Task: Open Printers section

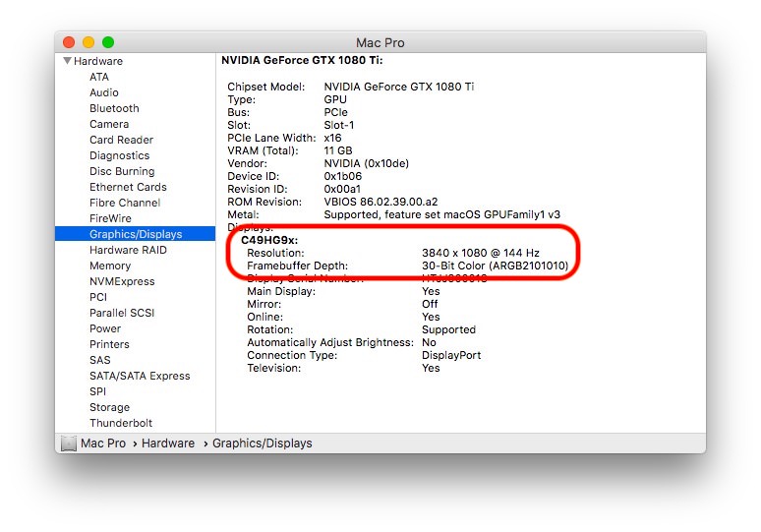Action: tap(109, 344)
